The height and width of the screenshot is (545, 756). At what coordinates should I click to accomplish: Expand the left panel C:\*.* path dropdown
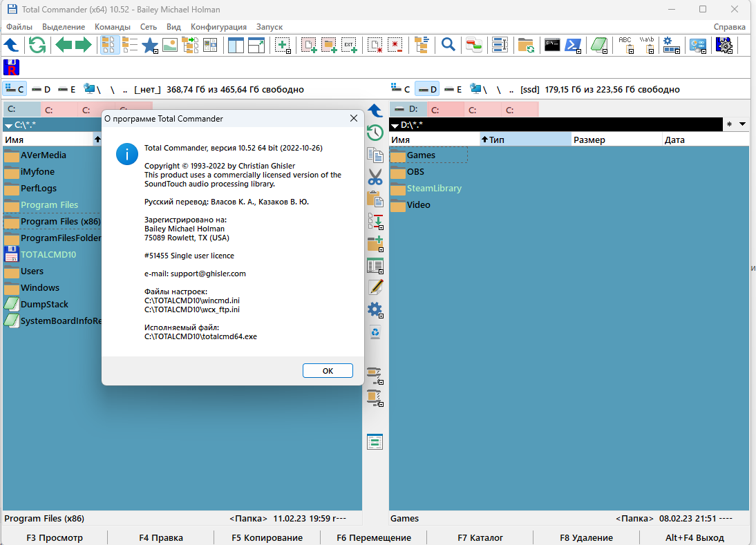[x=9, y=125]
